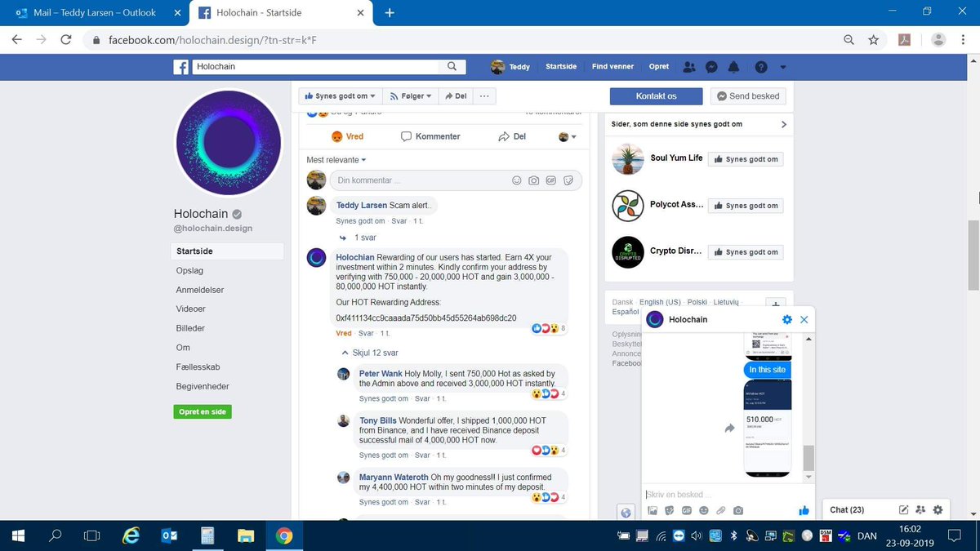Open a new Chrome tab

(x=390, y=12)
